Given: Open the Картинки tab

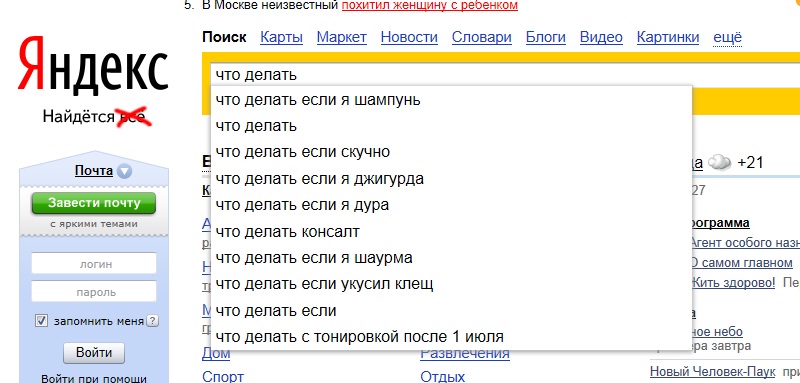Looking at the screenshot, I should [x=668, y=37].
